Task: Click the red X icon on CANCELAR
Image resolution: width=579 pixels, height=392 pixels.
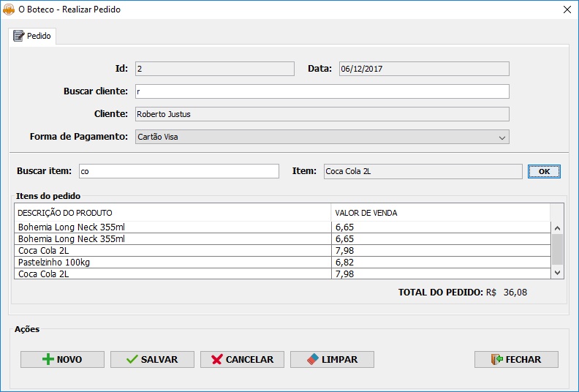Action: point(217,360)
